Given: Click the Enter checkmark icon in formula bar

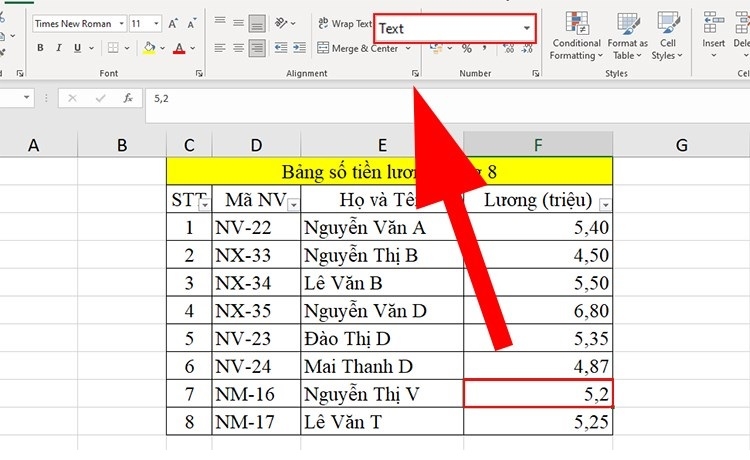Looking at the screenshot, I should tap(100, 99).
